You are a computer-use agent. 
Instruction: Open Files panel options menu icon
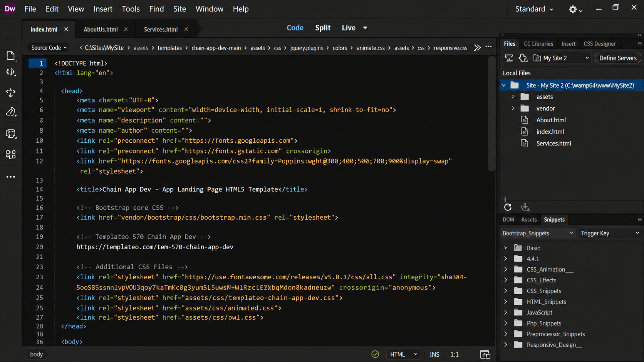click(639, 44)
